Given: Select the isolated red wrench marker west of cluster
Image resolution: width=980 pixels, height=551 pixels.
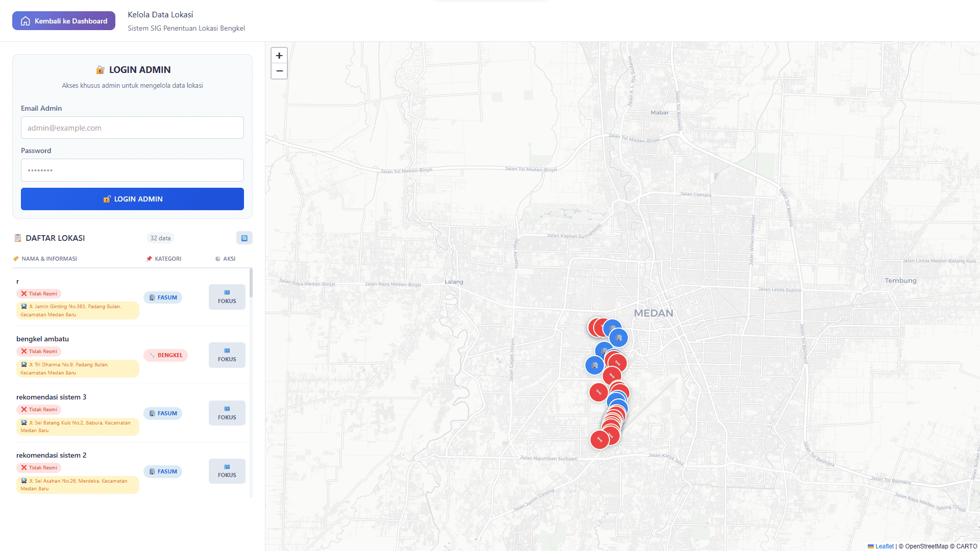Looking at the screenshot, I should tap(599, 392).
